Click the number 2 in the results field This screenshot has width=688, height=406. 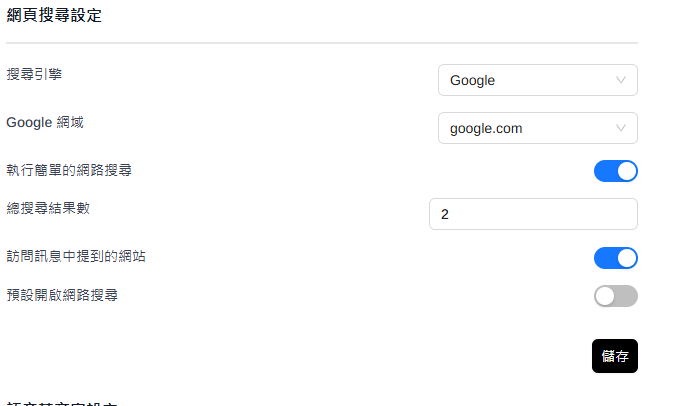pos(445,214)
